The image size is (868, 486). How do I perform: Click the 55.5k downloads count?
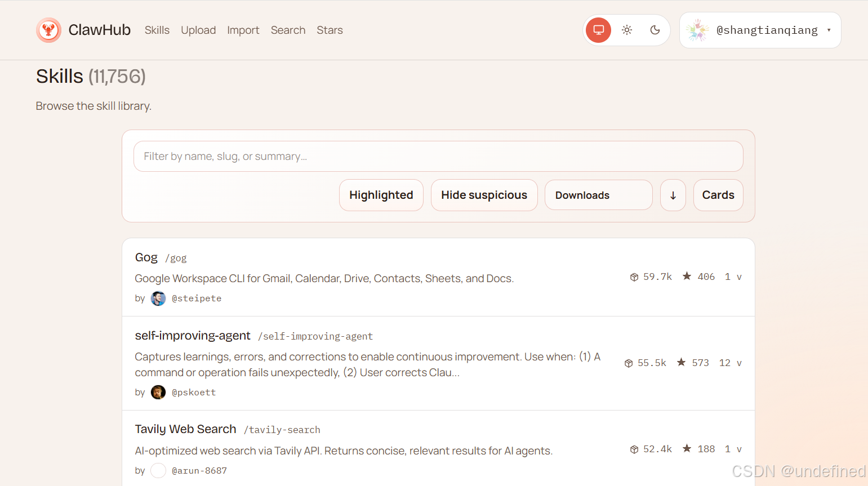[x=652, y=363]
